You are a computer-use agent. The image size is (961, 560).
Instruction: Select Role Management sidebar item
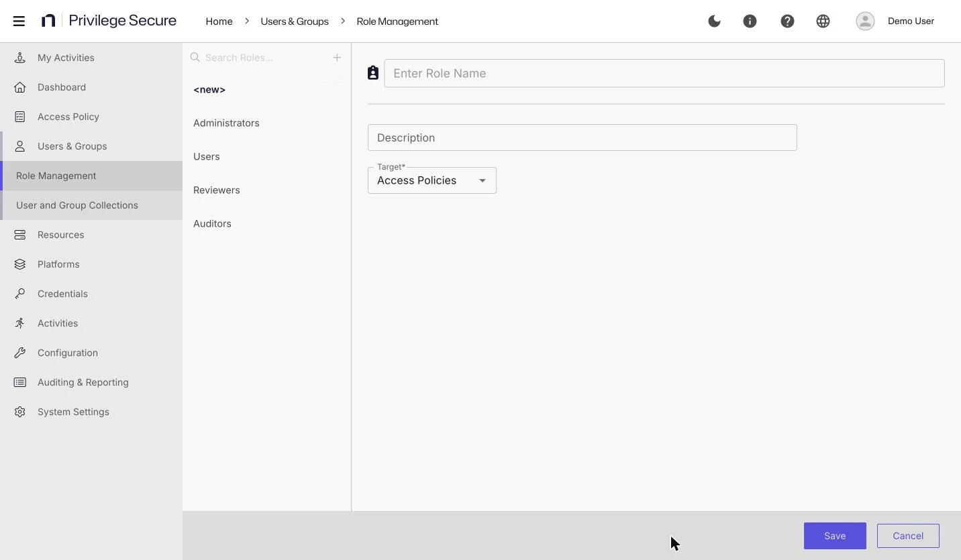click(x=91, y=176)
